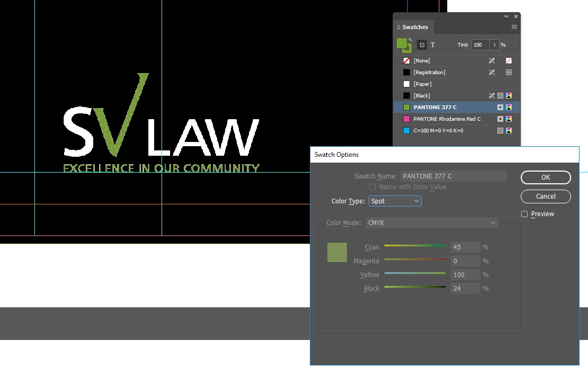This screenshot has height=375, width=588.
Task: Open the Color Mode dropdown
Action: 431,223
